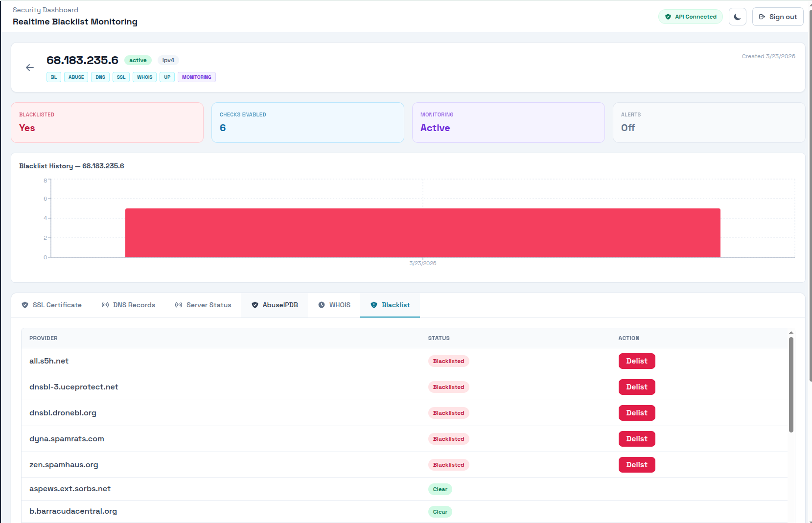Click the WHOIS check tag
Screen dimensions: 812x523
tap(144, 77)
